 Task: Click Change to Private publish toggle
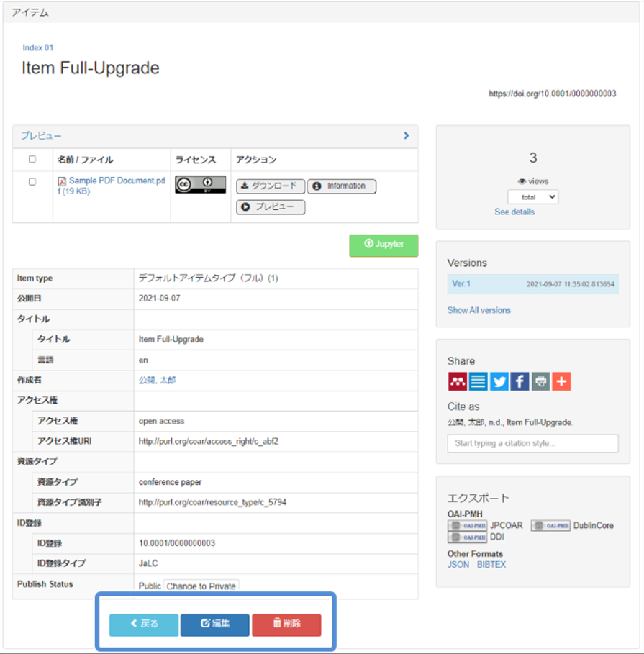pyautogui.click(x=201, y=586)
